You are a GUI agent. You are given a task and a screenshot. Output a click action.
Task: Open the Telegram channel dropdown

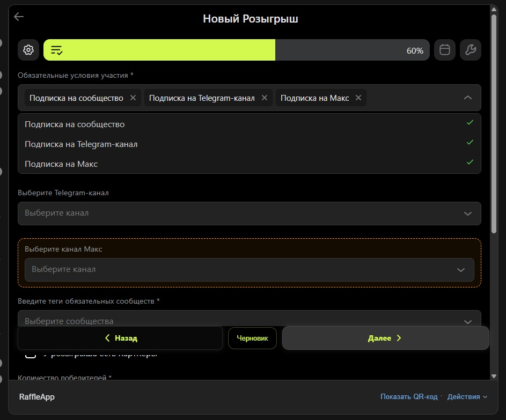tap(249, 213)
